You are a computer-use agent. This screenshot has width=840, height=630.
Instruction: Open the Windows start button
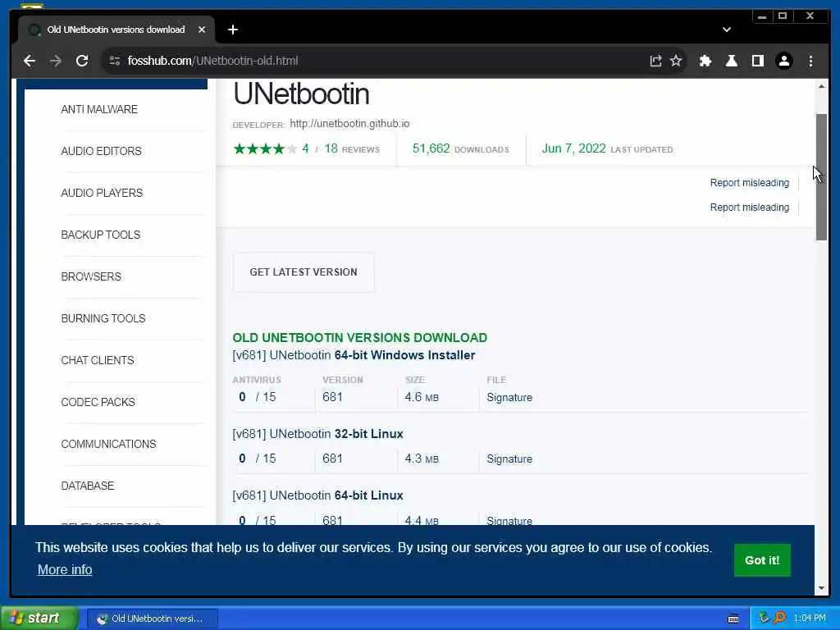coord(39,619)
